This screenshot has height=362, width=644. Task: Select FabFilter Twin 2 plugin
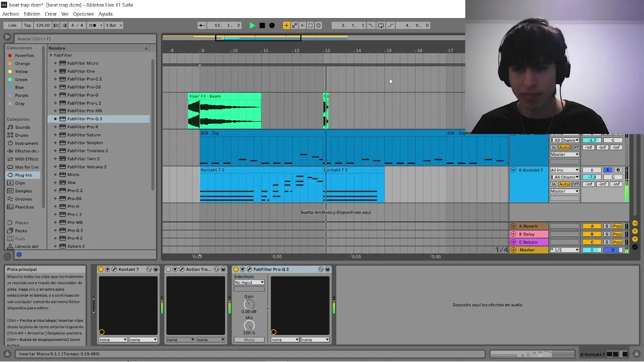[x=83, y=159]
